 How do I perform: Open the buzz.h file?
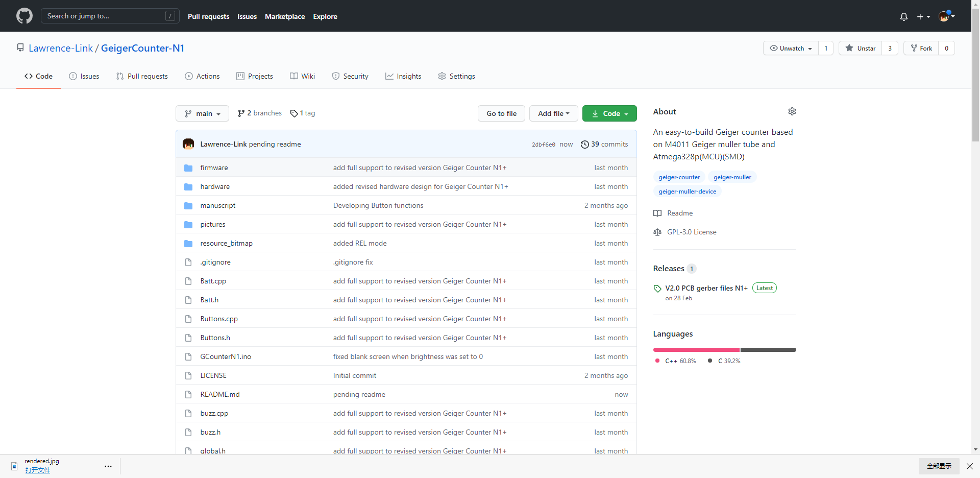click(x=210, y=432)
